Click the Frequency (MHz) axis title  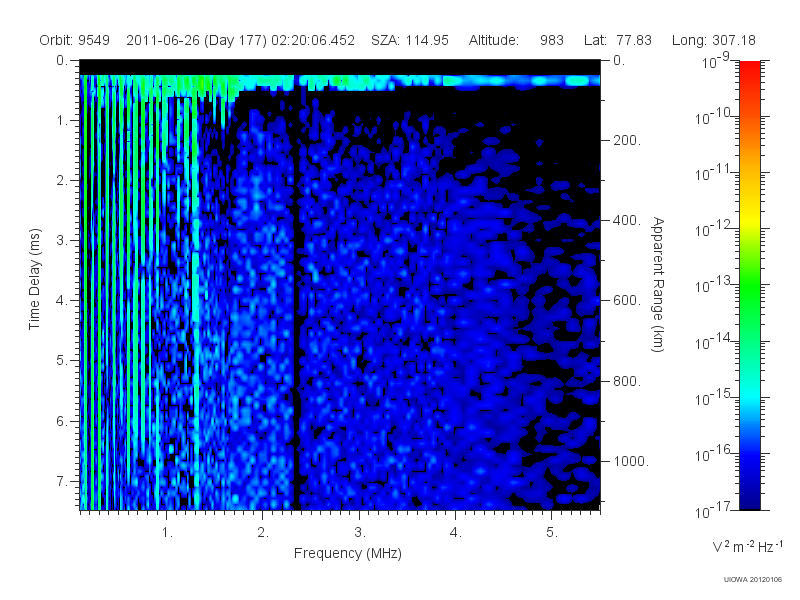coord(347,553)
